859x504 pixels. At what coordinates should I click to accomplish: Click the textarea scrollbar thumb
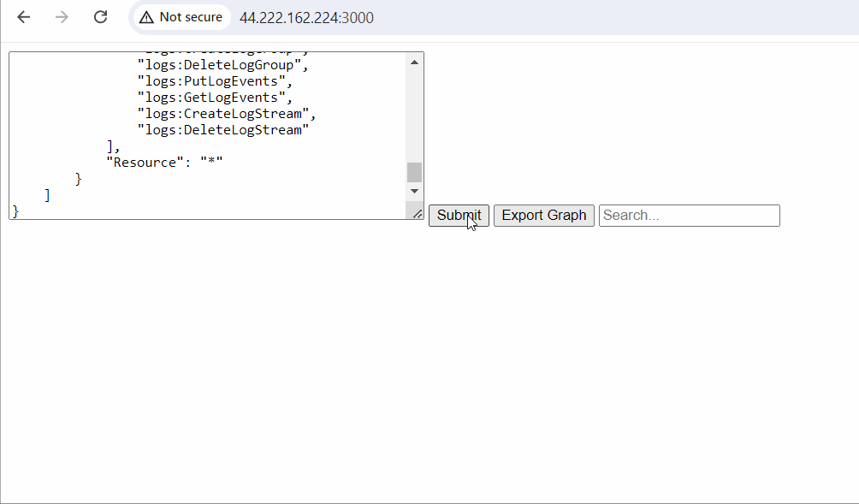point(415,172)
